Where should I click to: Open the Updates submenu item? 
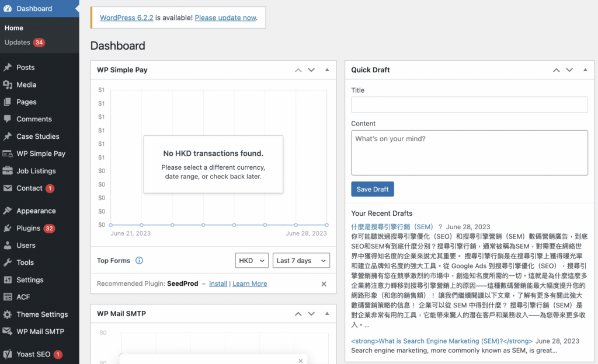18,43
